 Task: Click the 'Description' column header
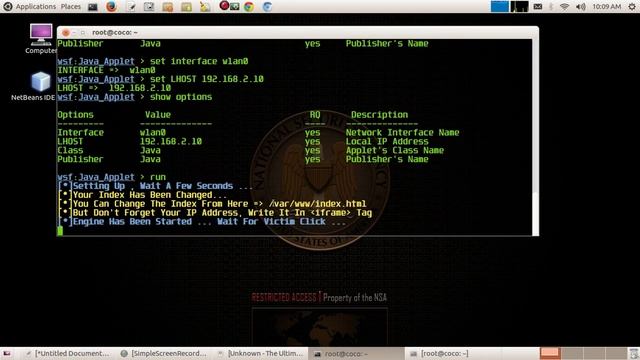(379, 115)
